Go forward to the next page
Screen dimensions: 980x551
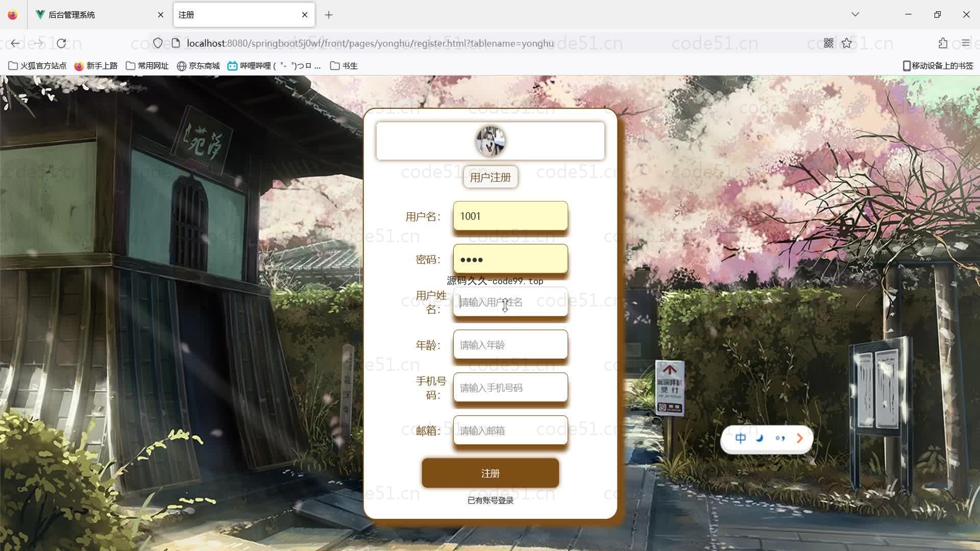(x=38, y=43)
